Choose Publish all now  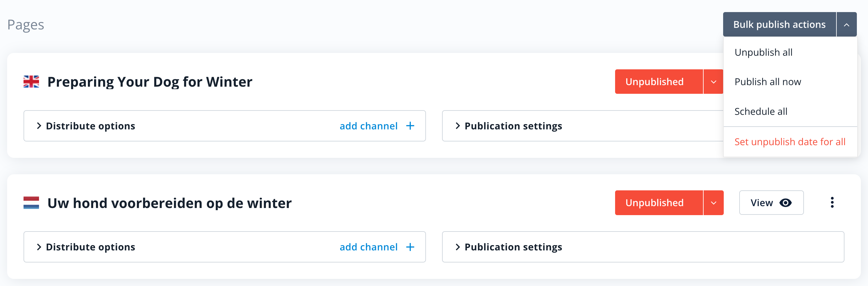[x=768, y=82]
